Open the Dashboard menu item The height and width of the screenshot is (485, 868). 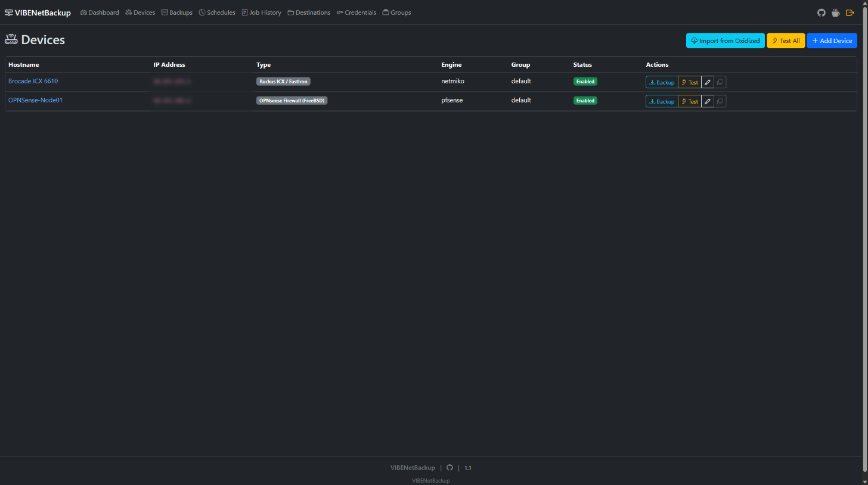pyautogui.click(x=100, y=13)
